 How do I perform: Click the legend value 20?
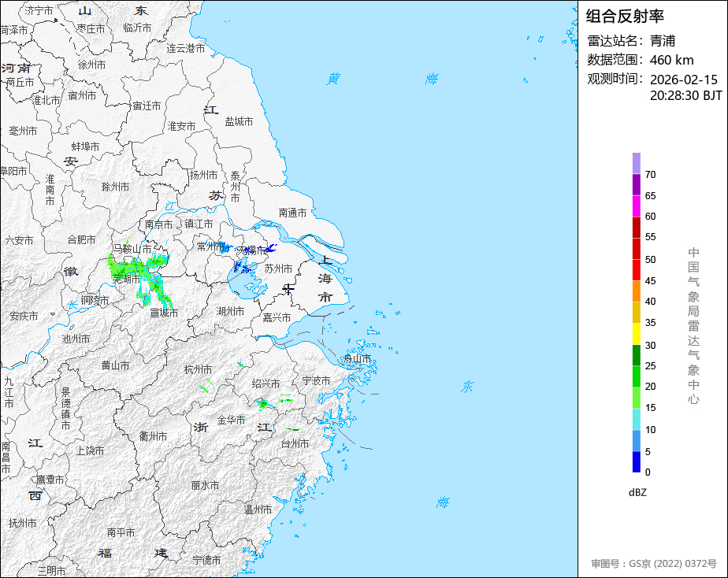tap(651, 387)
